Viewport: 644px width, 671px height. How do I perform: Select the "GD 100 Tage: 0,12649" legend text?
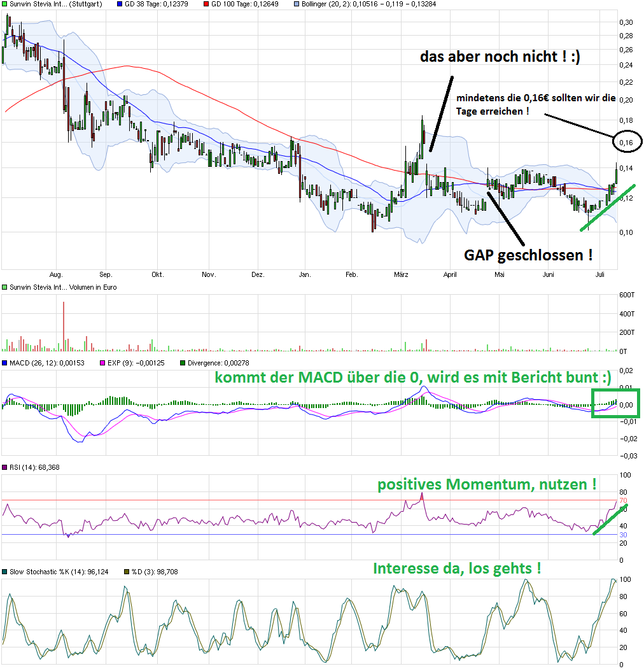tap(244, 4)
